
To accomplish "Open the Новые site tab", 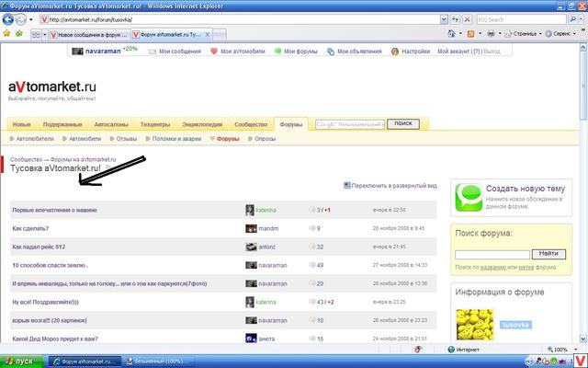I will (22, 124).
